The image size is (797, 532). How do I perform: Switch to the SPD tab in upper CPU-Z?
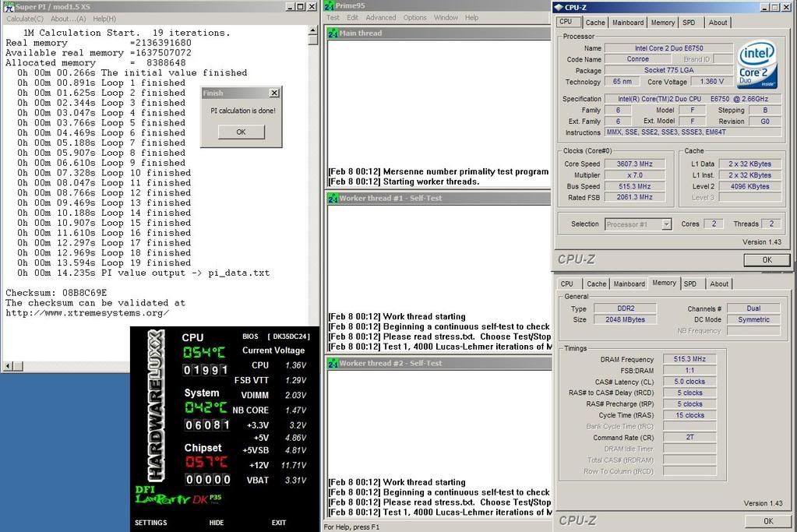point(689,23)
